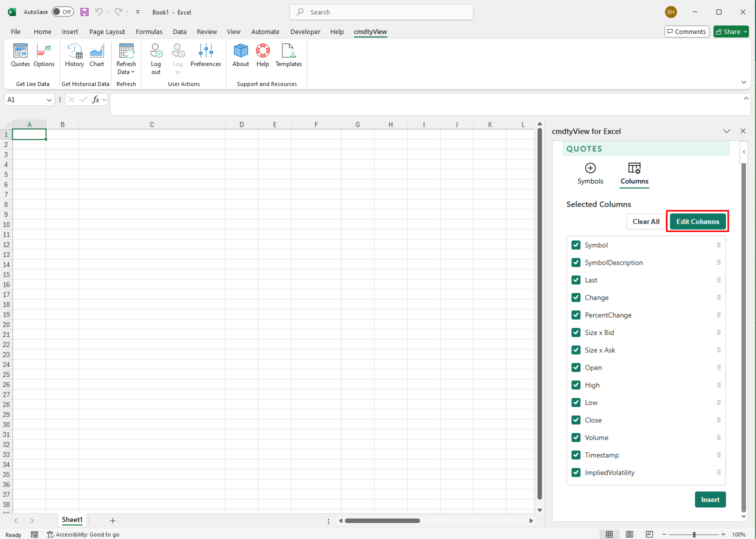
Task: Uncheck the Size x Bid checkbox
Action: coord(576,332)
